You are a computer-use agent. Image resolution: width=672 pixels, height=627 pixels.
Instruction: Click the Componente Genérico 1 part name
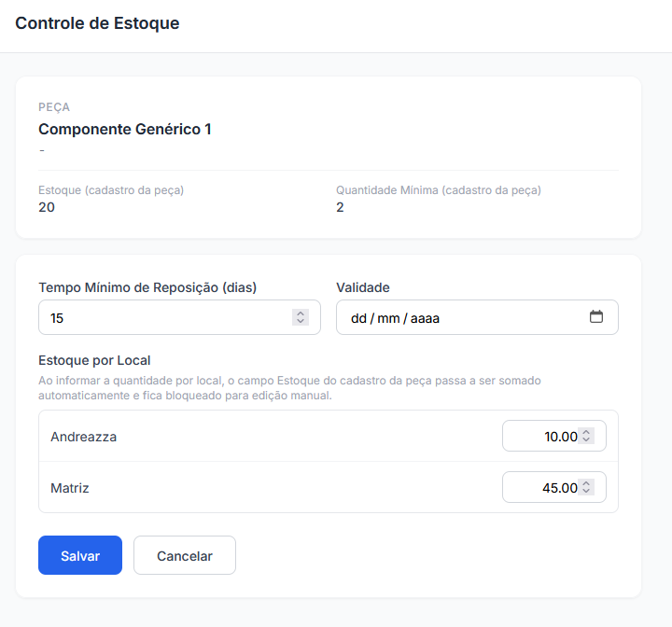[x=125, y=129]
